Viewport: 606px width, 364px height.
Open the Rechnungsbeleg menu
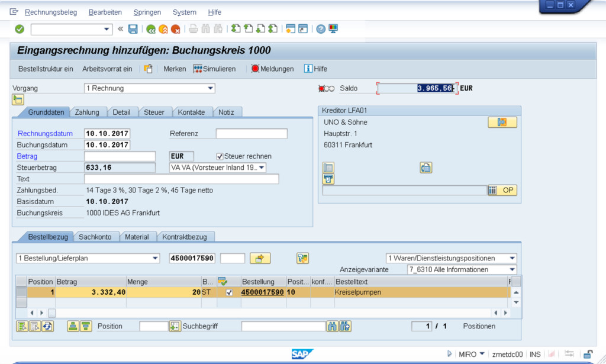51,12
